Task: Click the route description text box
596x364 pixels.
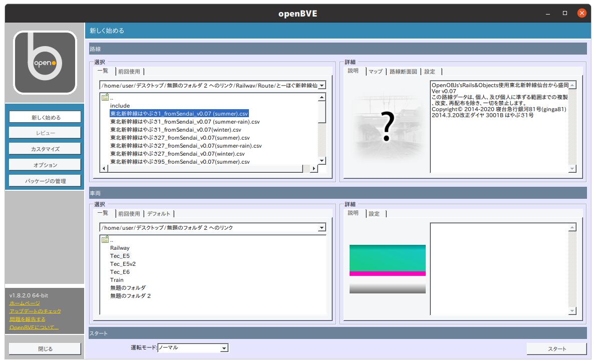Action: 499,127
